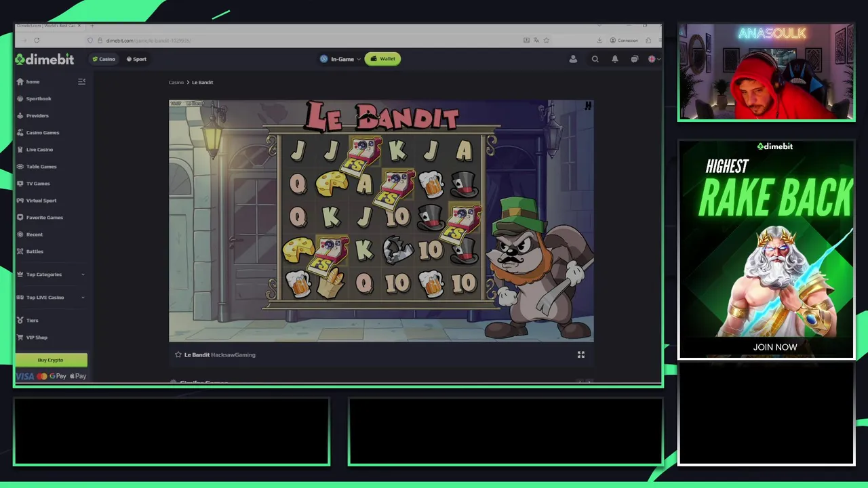Go to Casino Games in sidebar
This screenshot has width=868, height=488.
(x=39, y=132)
